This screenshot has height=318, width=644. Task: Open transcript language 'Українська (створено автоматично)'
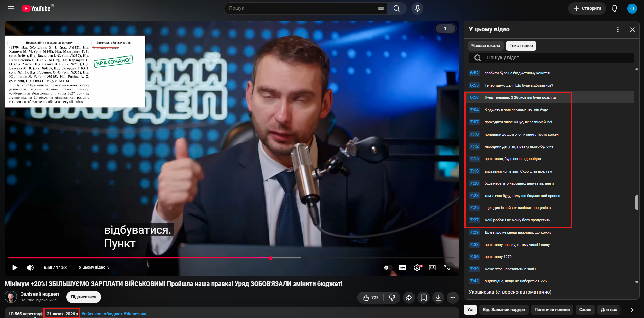[510, 292]
